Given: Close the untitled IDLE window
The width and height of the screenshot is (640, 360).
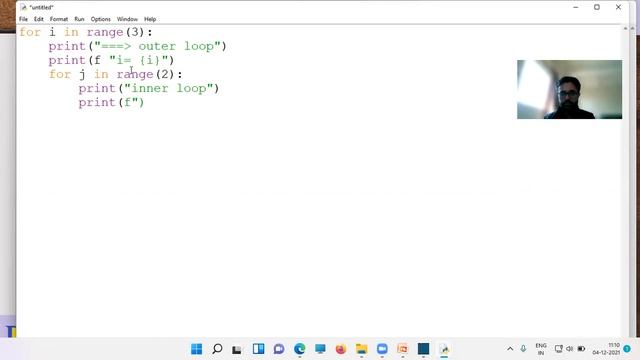Looking at the screenshot, I should [618, 7].
